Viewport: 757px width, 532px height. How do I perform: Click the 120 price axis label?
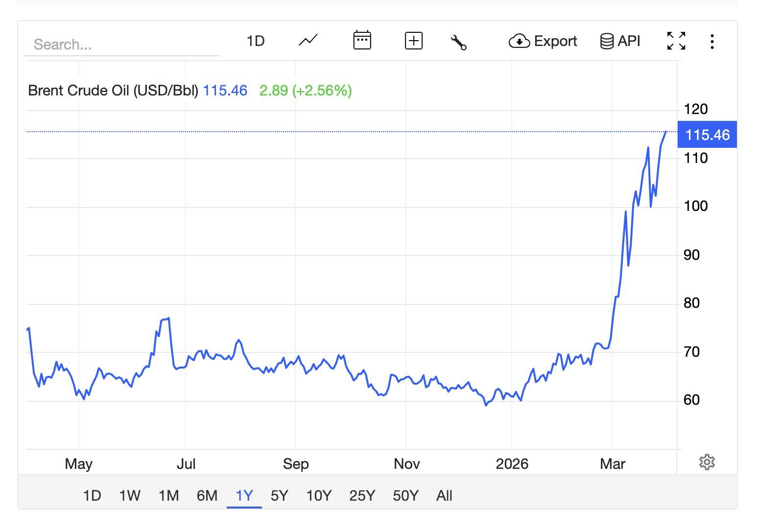pyautogui.click(x=696, y=109)
